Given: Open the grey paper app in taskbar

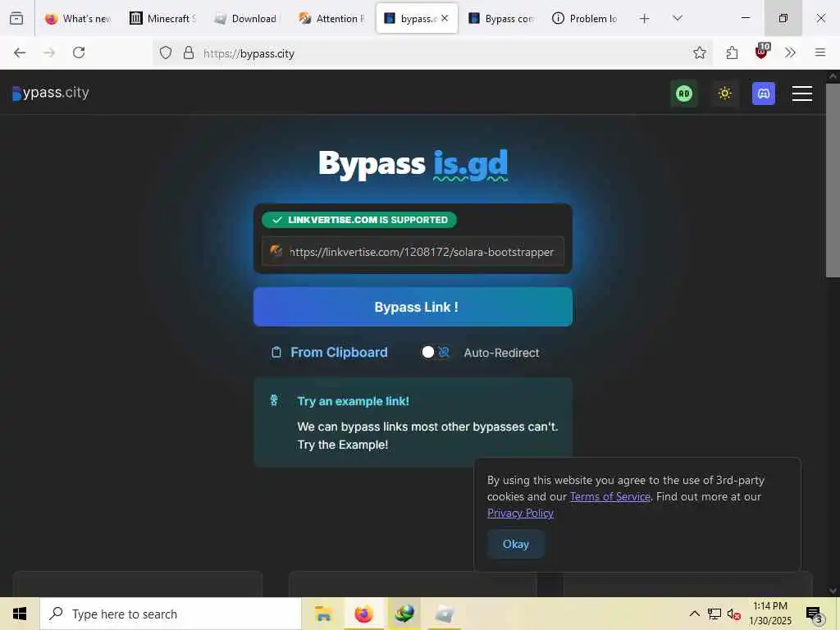Looking at the screenshot, I should tap(444, 614).
